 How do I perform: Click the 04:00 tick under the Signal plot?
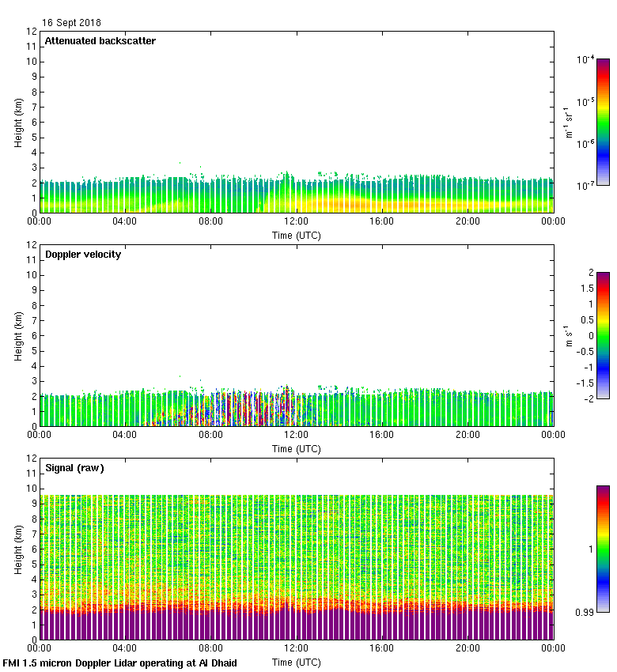pos(125,649)
